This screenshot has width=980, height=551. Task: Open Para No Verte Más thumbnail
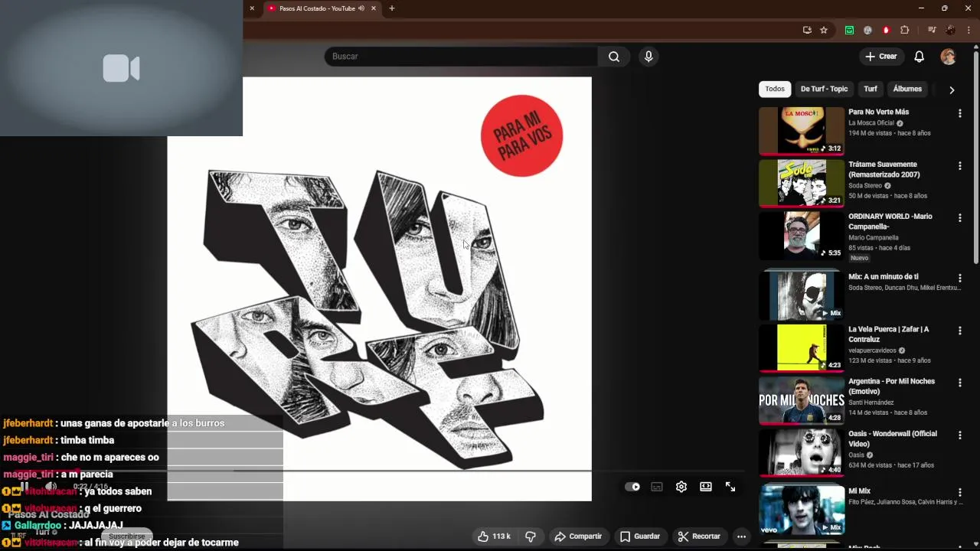[x=801, y=131]
